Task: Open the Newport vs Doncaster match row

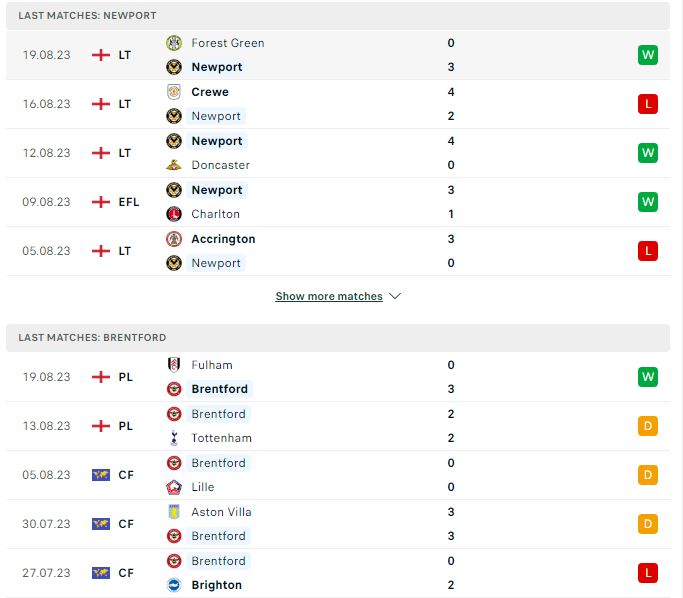Action: 338,153
